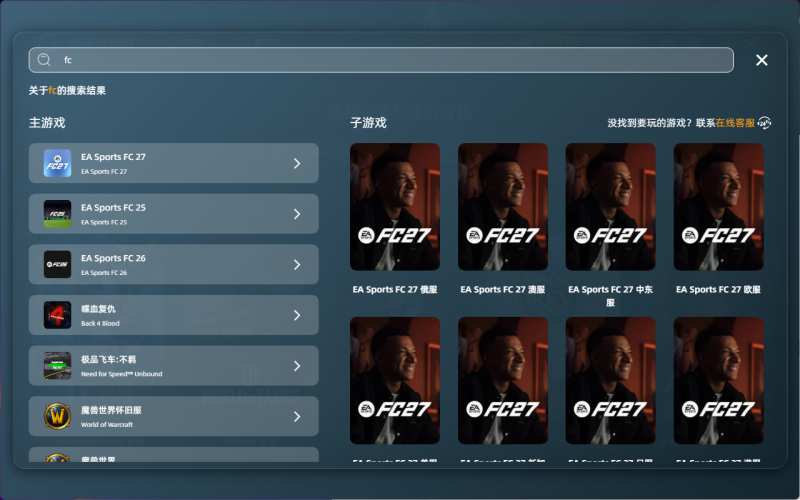
Task: Expand EA Sports FC 27 row chevron
Action: 297,163
